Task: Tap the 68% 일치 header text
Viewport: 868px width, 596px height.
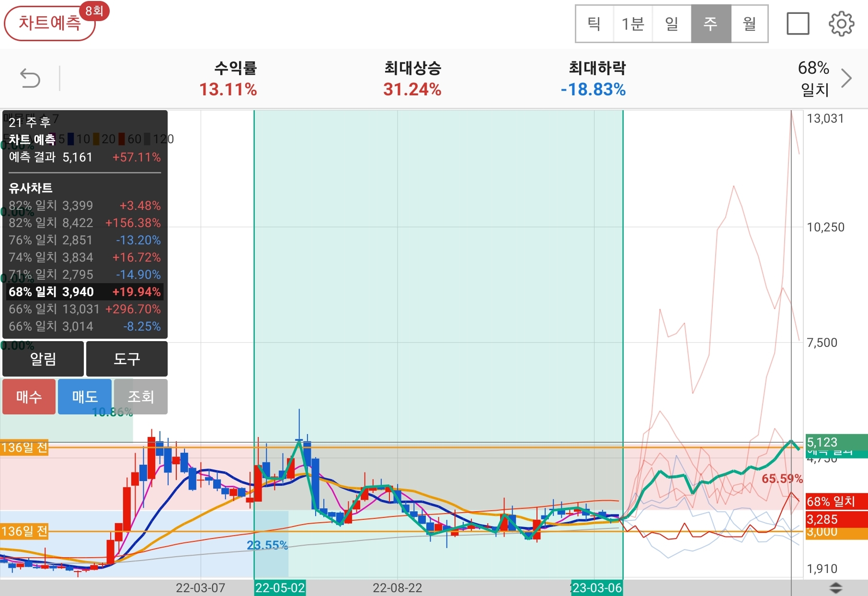Action: tap(814, 78)
